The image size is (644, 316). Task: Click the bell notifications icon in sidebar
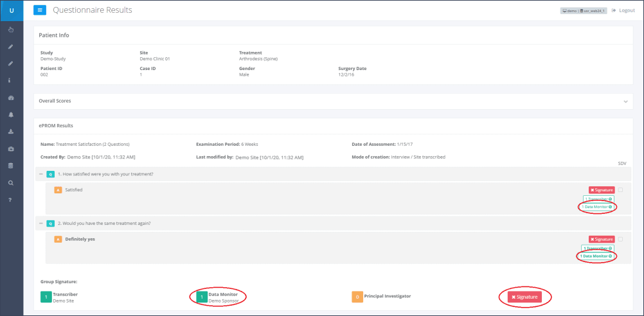click(11, 114)
